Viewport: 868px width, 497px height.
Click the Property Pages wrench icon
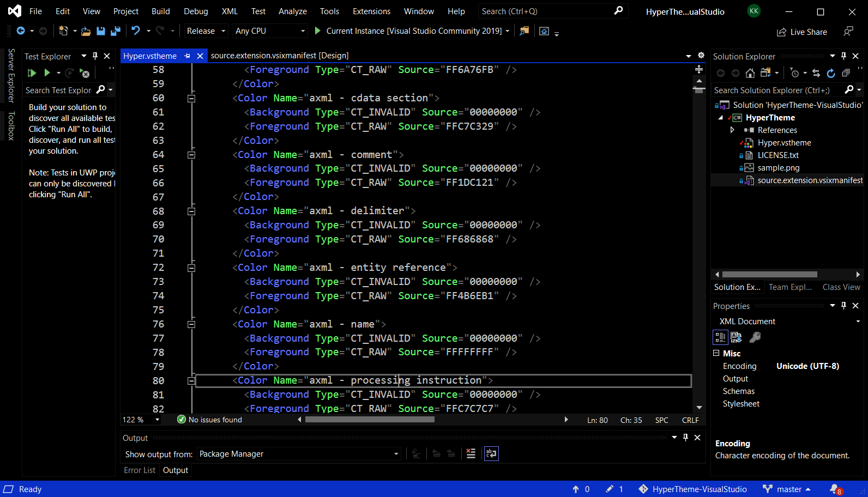tap(755, 337)
